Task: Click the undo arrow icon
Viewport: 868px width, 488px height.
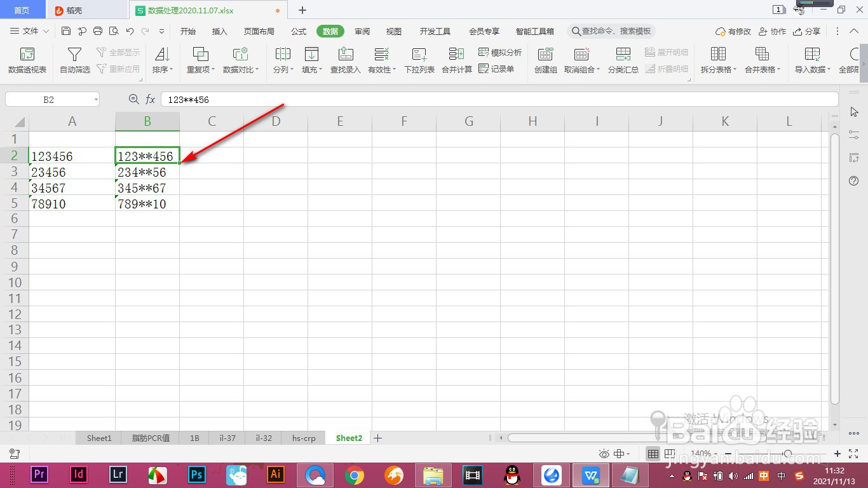Action: (x=130, y=31)
